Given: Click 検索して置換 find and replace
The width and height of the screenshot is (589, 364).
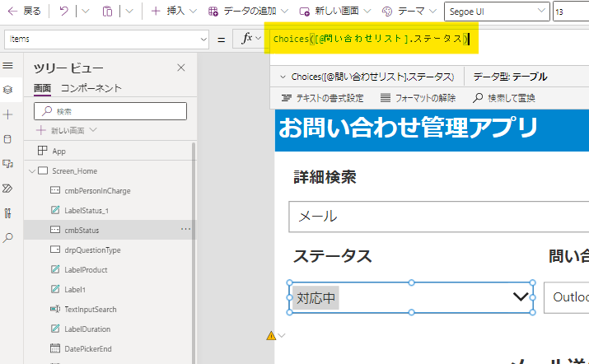Looking at the screenshot, I should (x=503, y=98).
